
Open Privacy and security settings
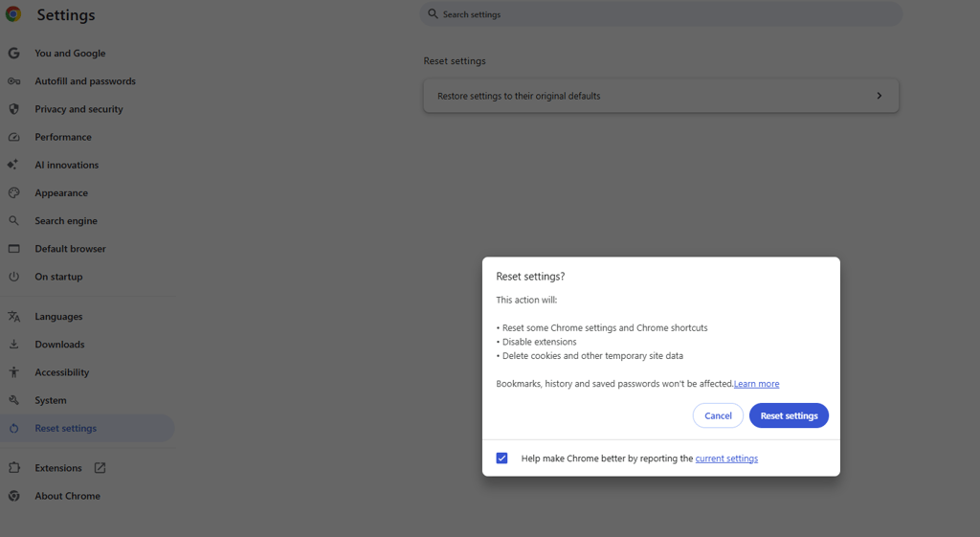78,109
